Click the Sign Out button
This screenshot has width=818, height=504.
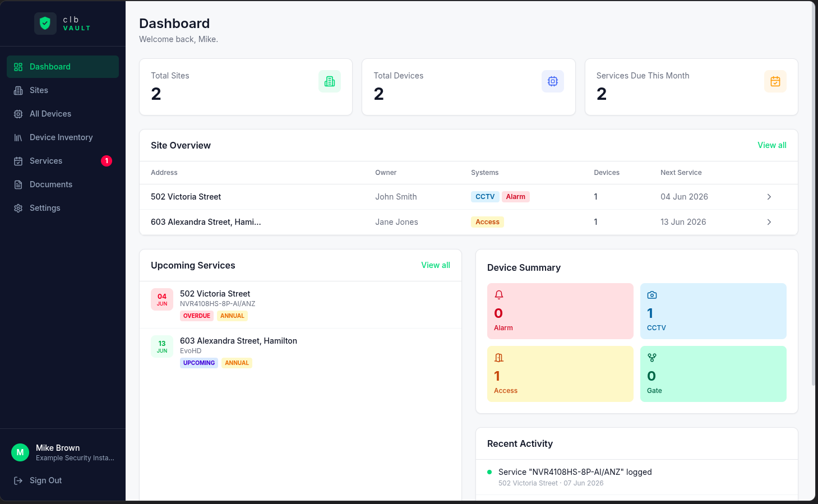click(63, 480)
